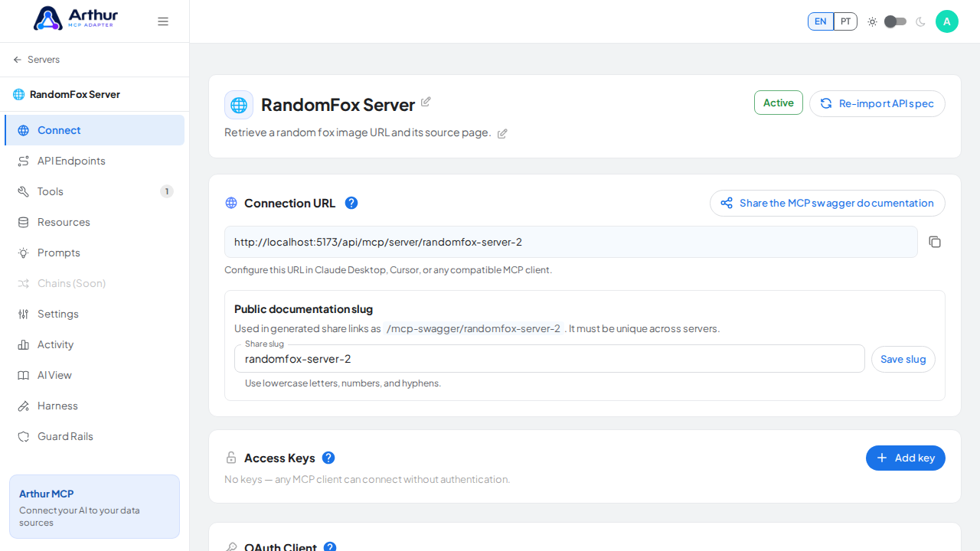
Task: Click the disabled Chains (Soon) item
Action: coord(94,283)
